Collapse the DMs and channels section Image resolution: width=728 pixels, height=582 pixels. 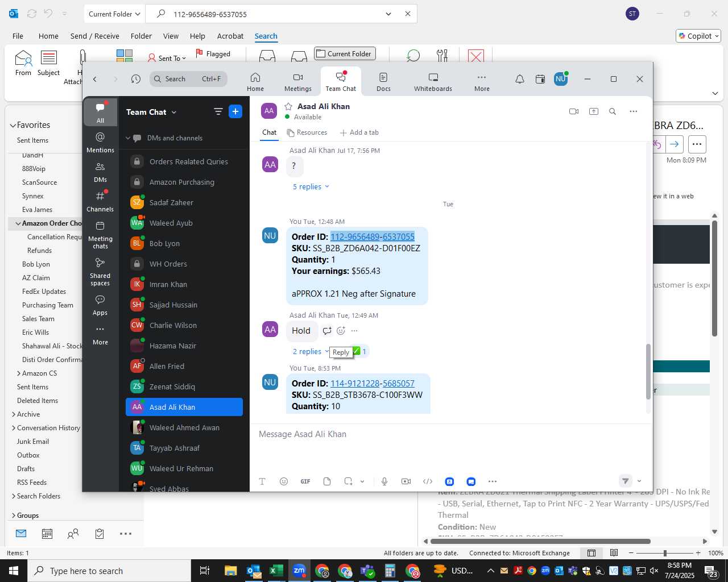[x=128, y=138]
